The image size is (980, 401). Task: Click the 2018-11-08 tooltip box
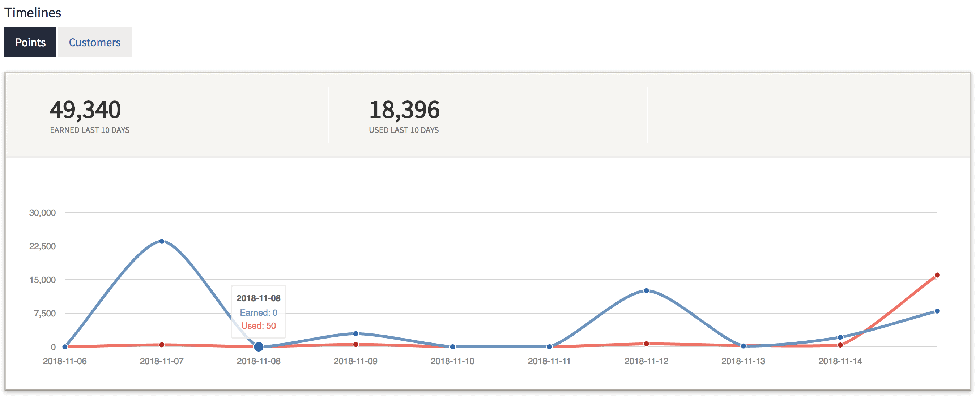click(259, 312)
